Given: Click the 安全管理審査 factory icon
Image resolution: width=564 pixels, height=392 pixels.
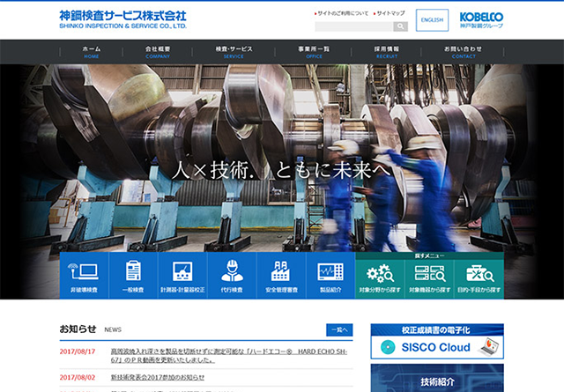Looking at the screenshot, I should coord(281,276).
